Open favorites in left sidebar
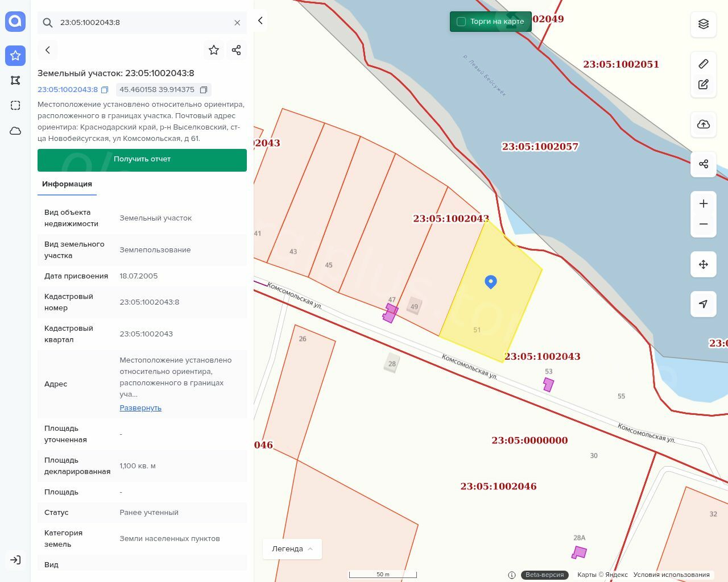 [x=15, y=55]
